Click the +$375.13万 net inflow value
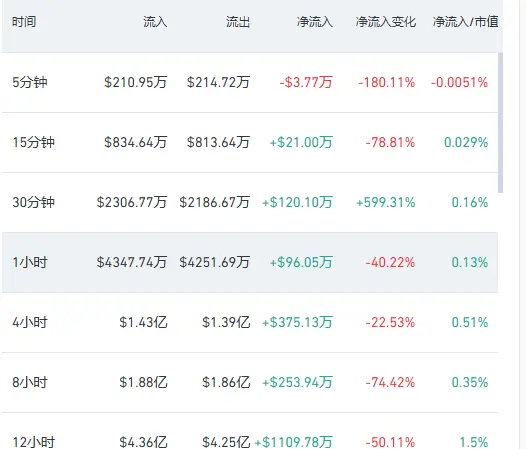The height and width of the screenshot is (449, 526). point(297,322)
